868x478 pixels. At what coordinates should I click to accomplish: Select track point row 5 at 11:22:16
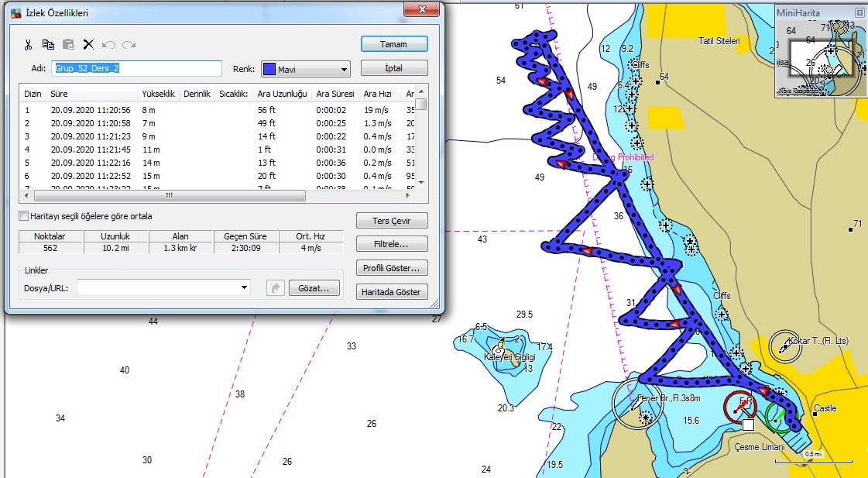(x=218, y=163)
